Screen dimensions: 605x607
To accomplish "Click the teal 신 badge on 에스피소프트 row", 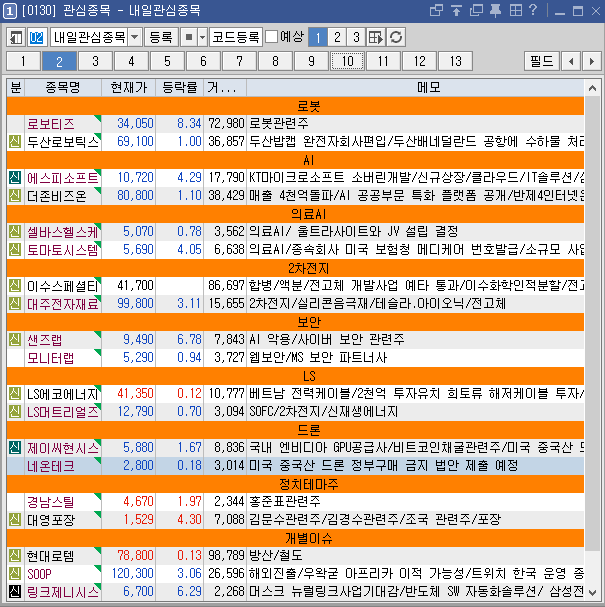I will (x=15, y=178).
